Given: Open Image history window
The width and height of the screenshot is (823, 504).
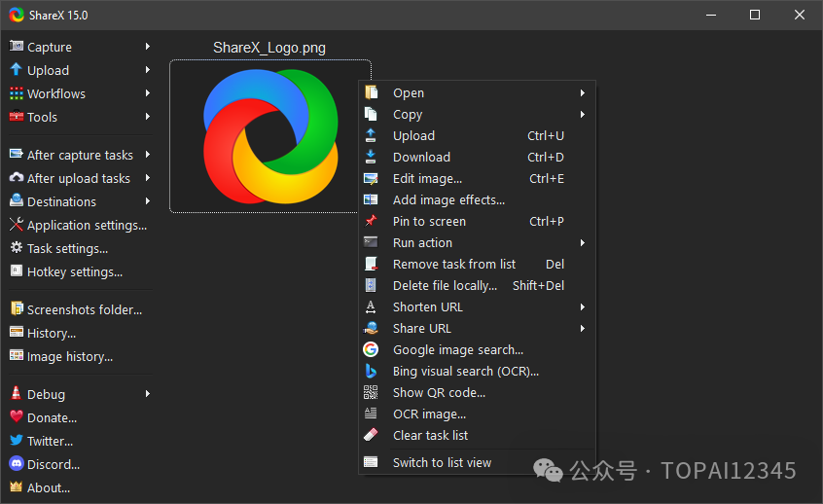Looking at the screenshot, I should tap(69, 357).
